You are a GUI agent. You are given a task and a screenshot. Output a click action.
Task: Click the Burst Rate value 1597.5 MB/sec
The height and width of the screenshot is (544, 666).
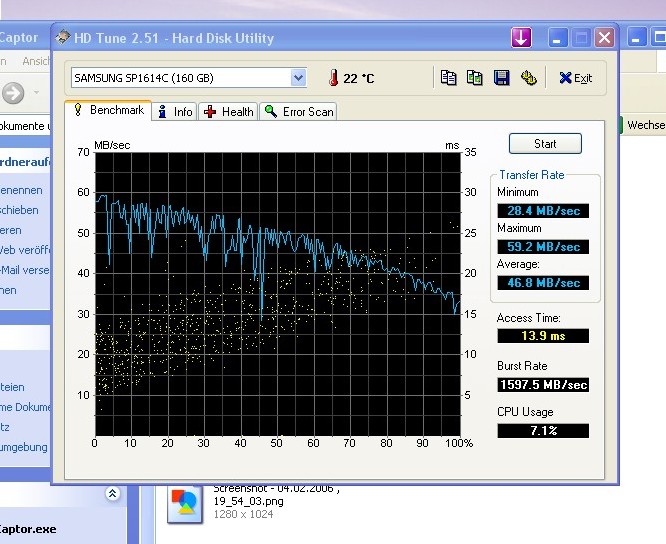[x=543, y=385]
